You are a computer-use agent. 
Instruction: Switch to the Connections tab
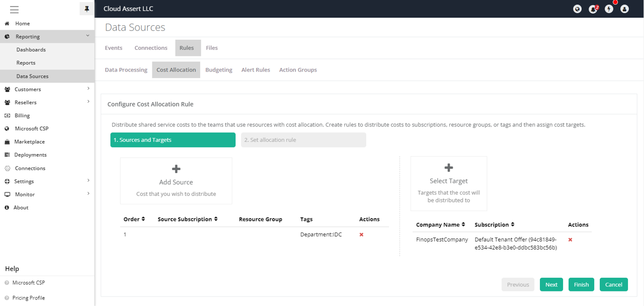coord(151,48)
